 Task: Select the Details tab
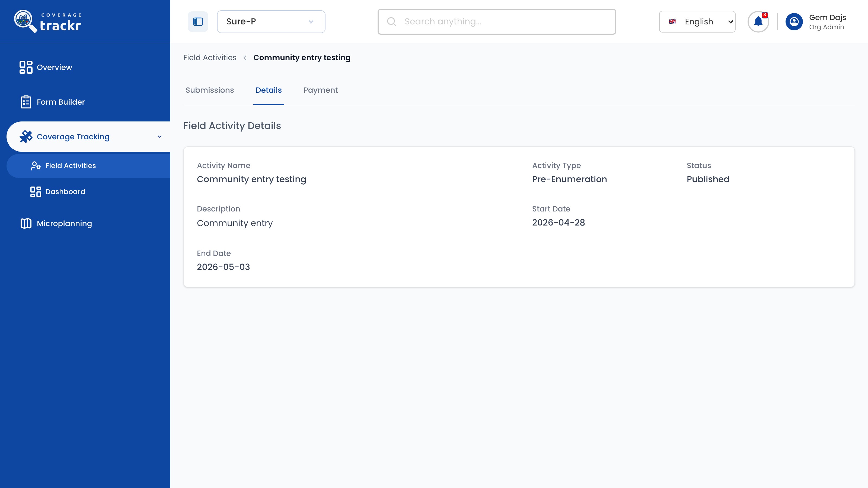pos(269,90)
